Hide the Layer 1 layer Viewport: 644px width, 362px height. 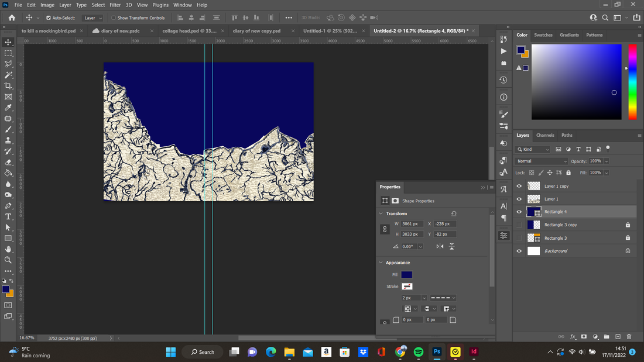coord(519,199)
